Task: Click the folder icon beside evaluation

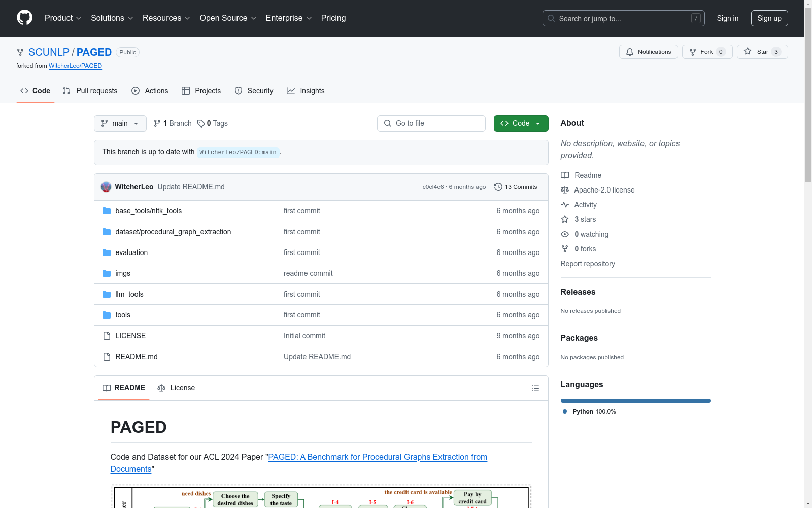Action: coord(107,252)
